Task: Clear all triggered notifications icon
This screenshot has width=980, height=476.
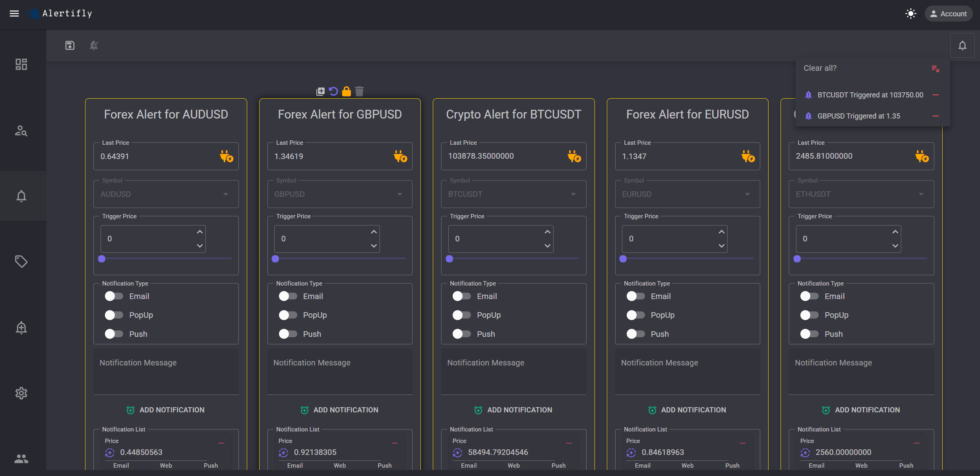Action: tap(935, 69)
